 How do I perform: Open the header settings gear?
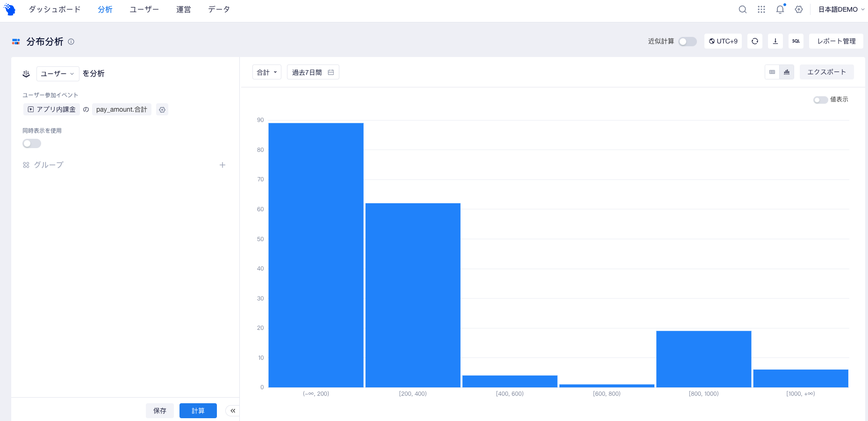[799, 9]
